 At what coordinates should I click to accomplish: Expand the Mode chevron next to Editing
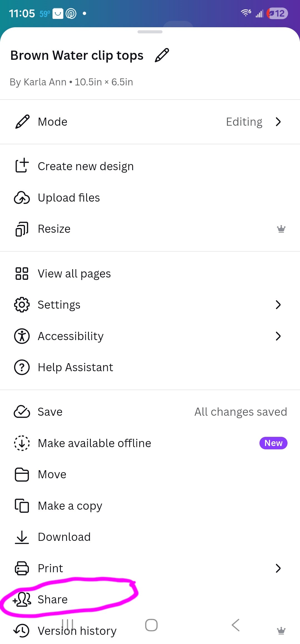pos(278,122)
